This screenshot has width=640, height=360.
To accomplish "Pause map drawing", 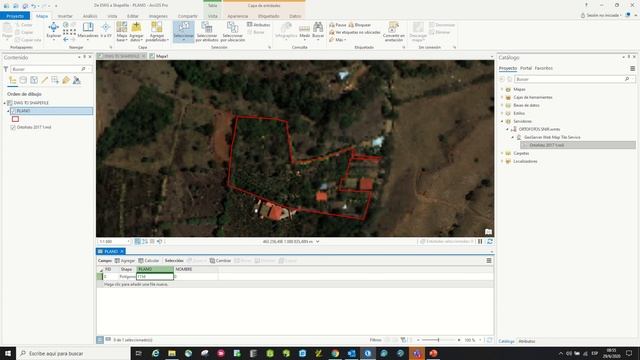I will pos(480,242).
